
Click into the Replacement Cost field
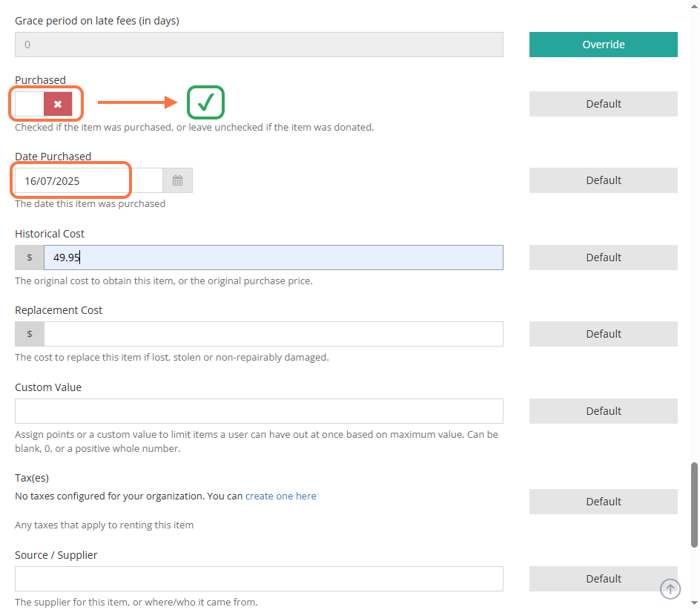tap(273, 334)
